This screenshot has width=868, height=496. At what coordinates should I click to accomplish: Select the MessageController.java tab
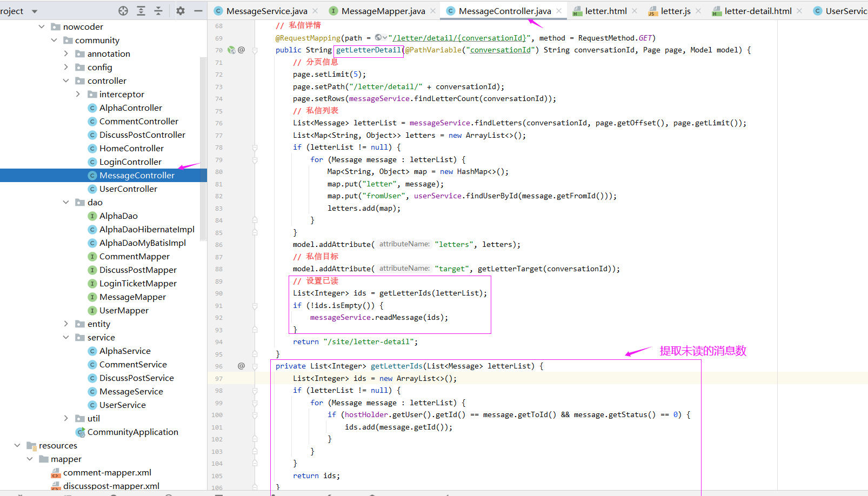505,11
